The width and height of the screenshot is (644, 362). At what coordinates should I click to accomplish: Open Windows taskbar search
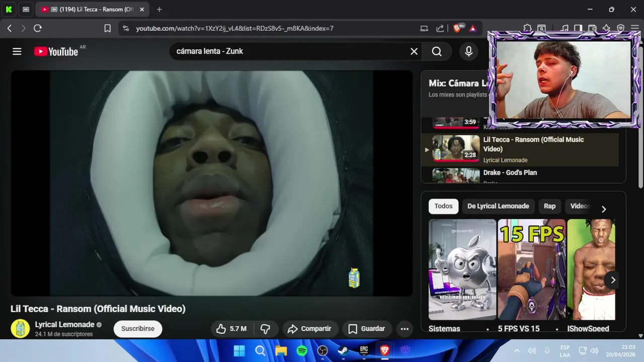pyautogui.click(x=260, y=350)
